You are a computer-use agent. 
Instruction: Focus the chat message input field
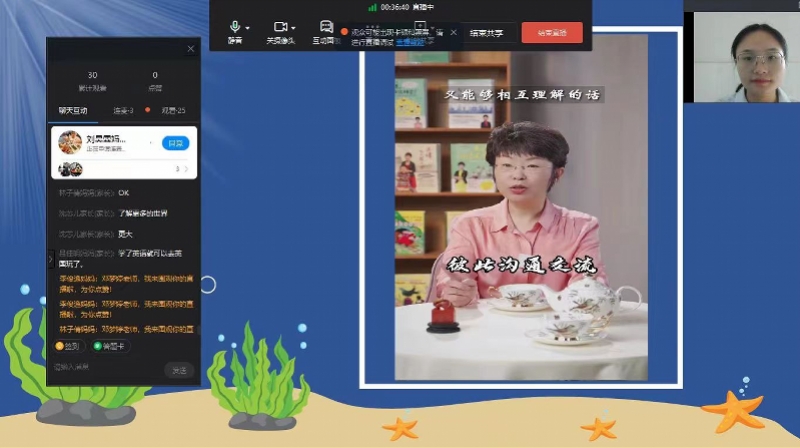pos(107,367)
